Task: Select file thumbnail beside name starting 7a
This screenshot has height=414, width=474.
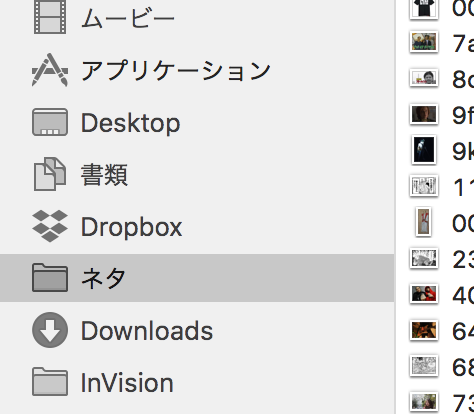Action: [424, 42]
